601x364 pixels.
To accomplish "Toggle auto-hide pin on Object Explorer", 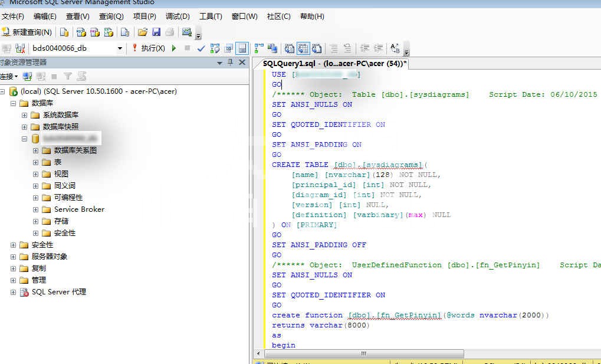I will coord(230,63).
